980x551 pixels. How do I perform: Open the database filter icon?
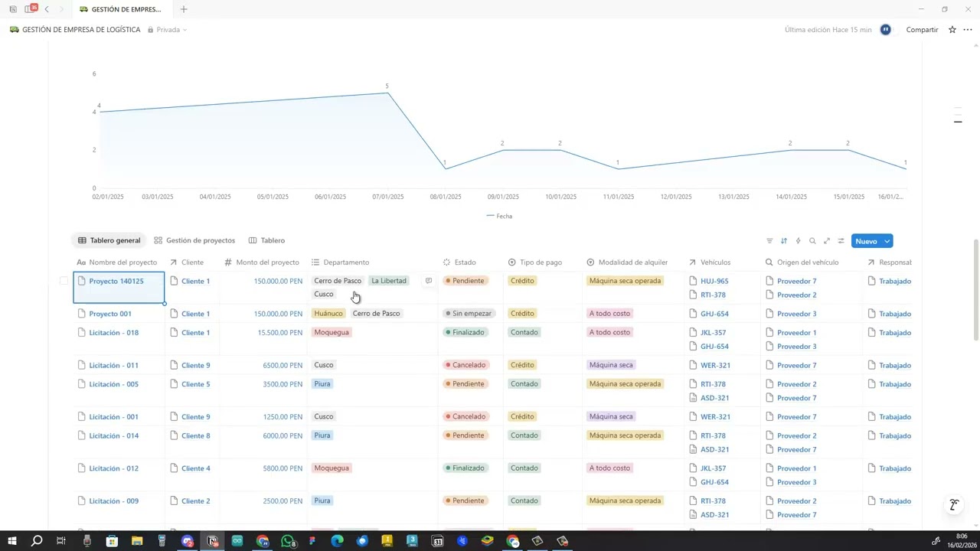point(769,241)
